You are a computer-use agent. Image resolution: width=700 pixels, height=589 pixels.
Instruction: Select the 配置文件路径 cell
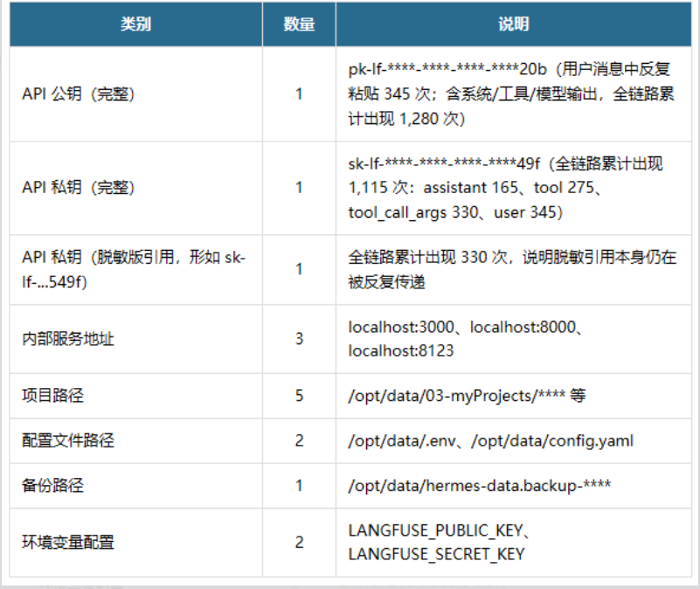(x=135, y=440)
